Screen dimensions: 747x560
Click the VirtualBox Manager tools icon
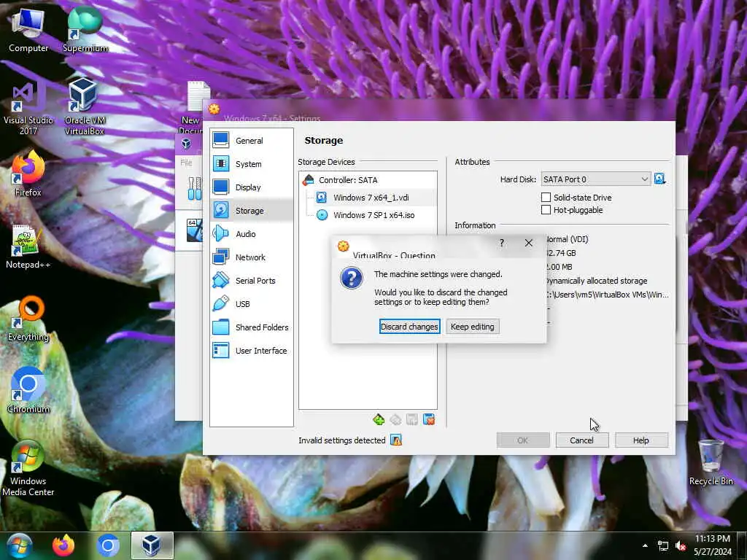tap(194, 189)
